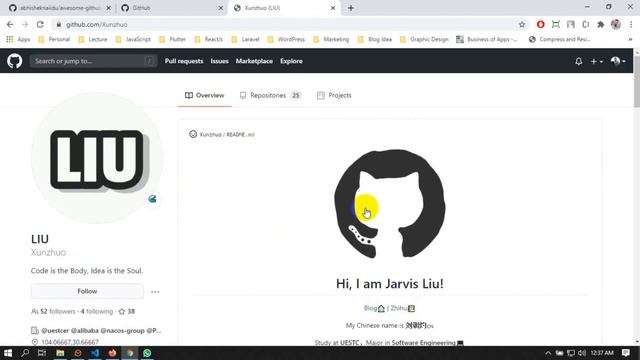The height and width of the screenshot is (360, 640).
Task: Open a new browser tab
Action: (351, 8)
